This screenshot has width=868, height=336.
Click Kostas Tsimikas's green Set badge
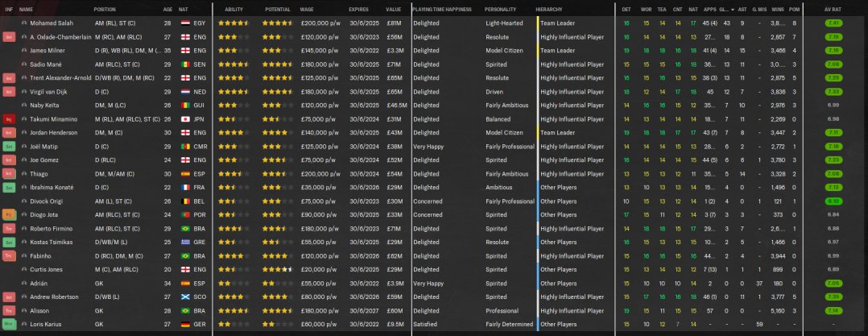pyautogui.click(x=8, y=243)
